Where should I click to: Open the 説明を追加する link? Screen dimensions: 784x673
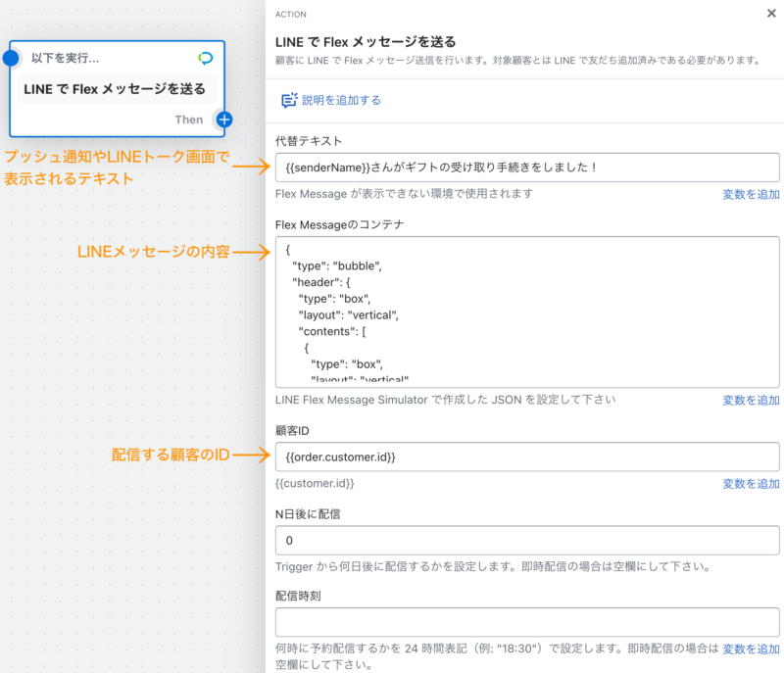pos(341,101)
